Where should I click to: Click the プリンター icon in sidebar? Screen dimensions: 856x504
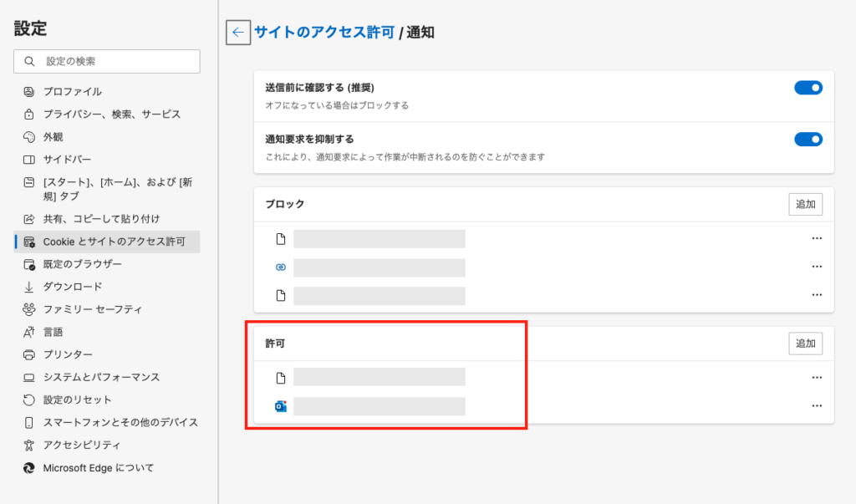28,354
